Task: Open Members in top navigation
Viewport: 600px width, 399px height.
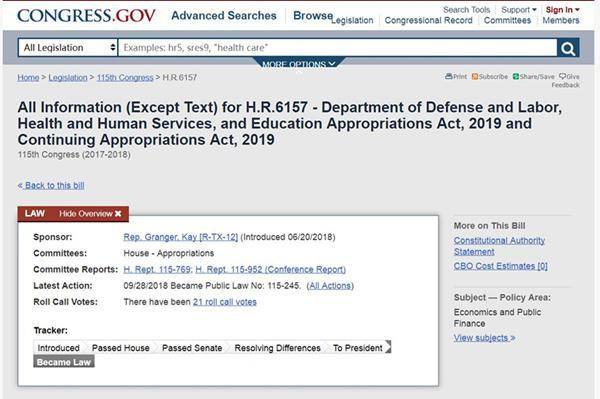Action: pos(561,20)
